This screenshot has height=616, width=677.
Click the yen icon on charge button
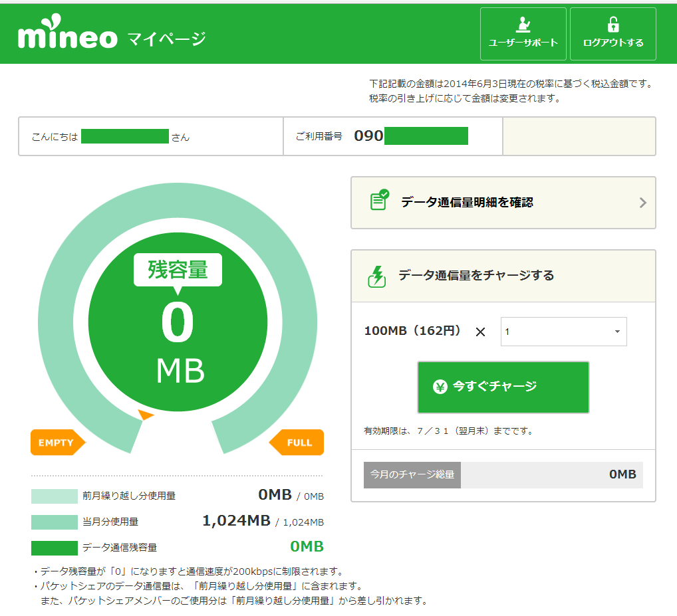point(440,387)
